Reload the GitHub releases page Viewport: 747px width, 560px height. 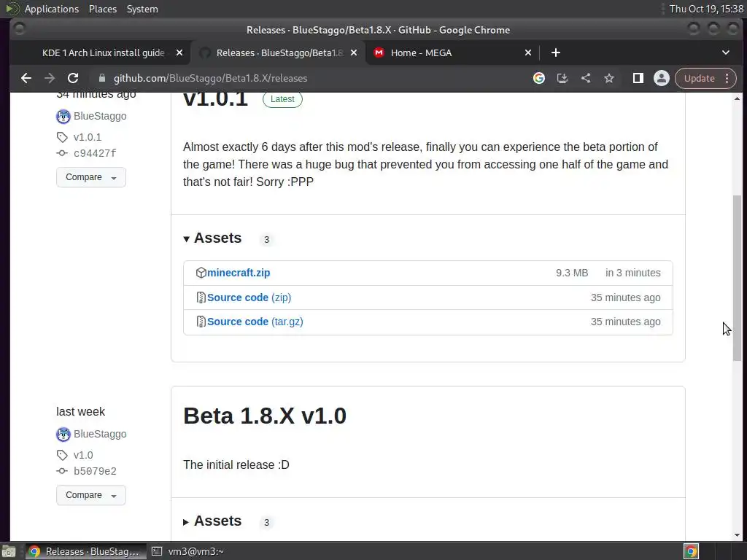[x=73, y=78]
